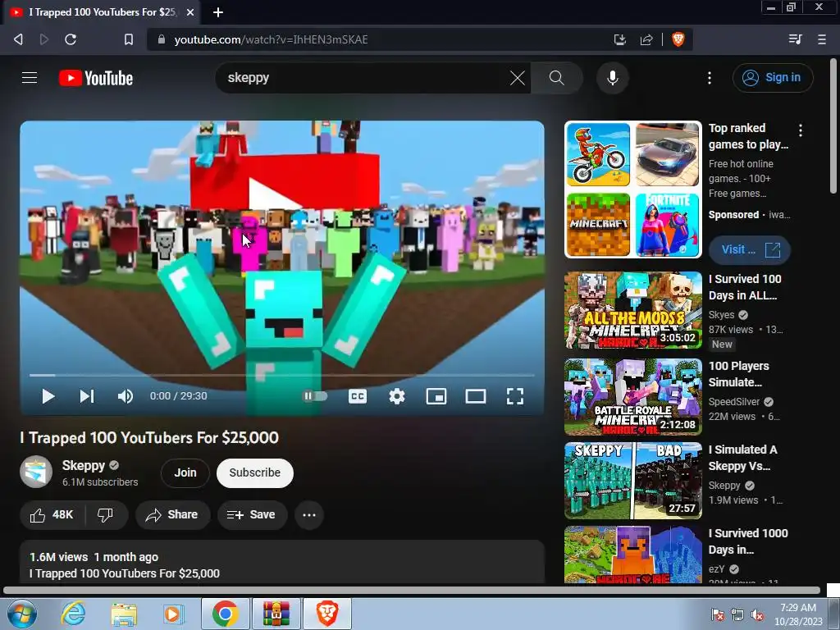
Task: Open Brave Shields icon
Action: [678, 39]
